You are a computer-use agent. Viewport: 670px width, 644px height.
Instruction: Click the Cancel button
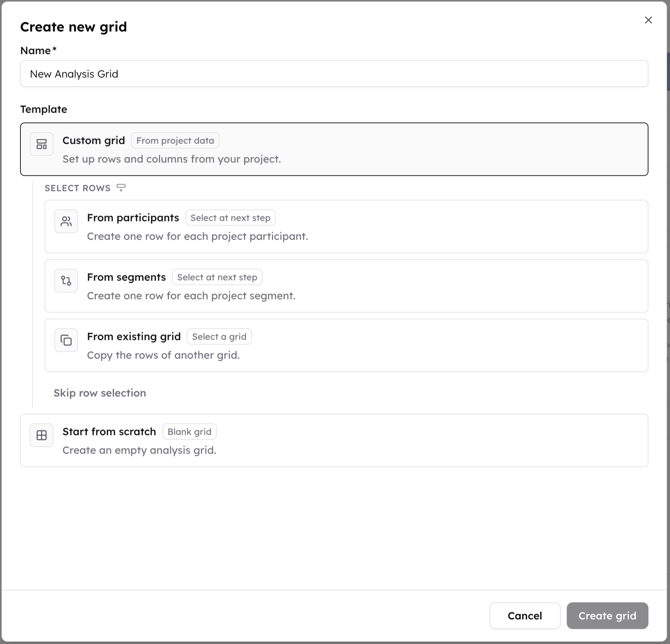click(x=525, y=616)
